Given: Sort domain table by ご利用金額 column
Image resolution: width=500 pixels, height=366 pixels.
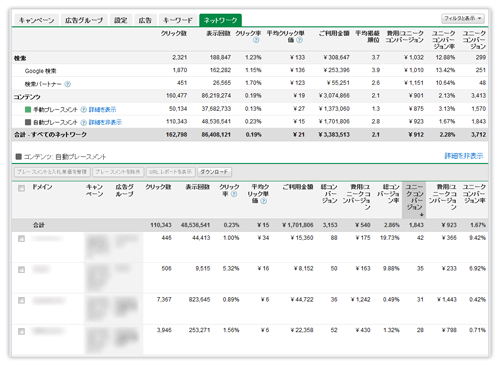Looking at the screenshot, I should [x=298, y=187].
